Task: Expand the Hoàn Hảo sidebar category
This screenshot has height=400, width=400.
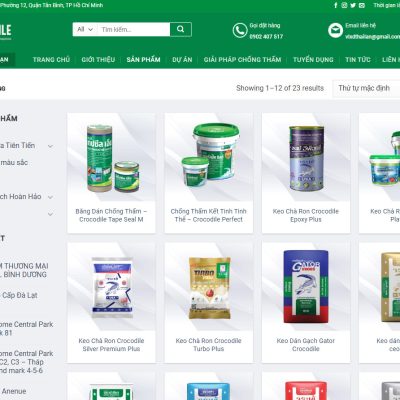Action: coord(50,197)
